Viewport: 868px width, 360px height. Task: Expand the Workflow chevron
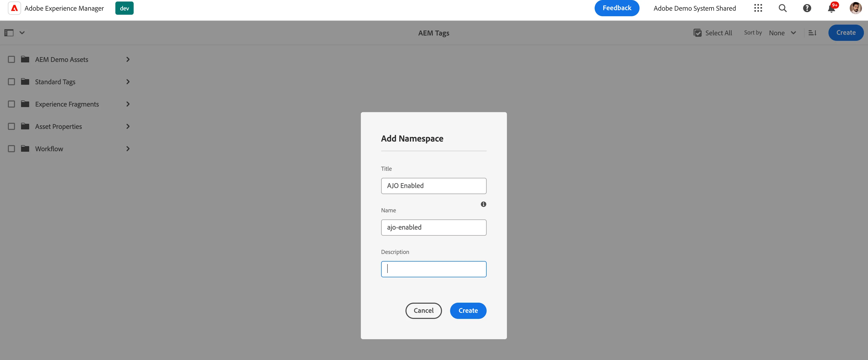(128, 149)
